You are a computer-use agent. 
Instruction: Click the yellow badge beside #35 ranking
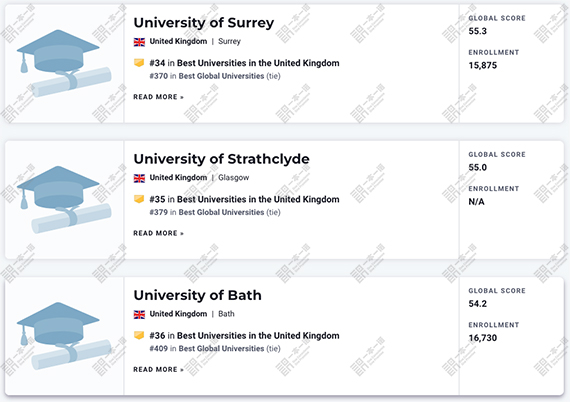tap(139, 199)
